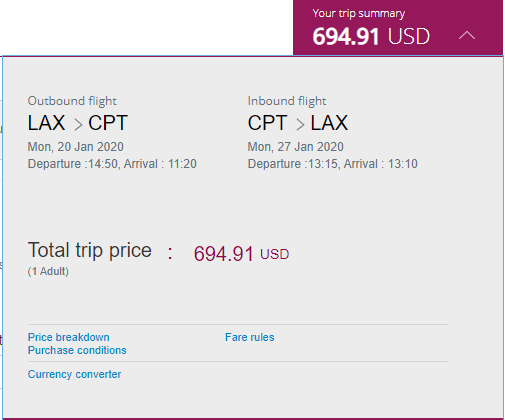The height and width of the screenshot is (420, 505).
Task: Open the Price breakdown link
Action: point(69,337)
